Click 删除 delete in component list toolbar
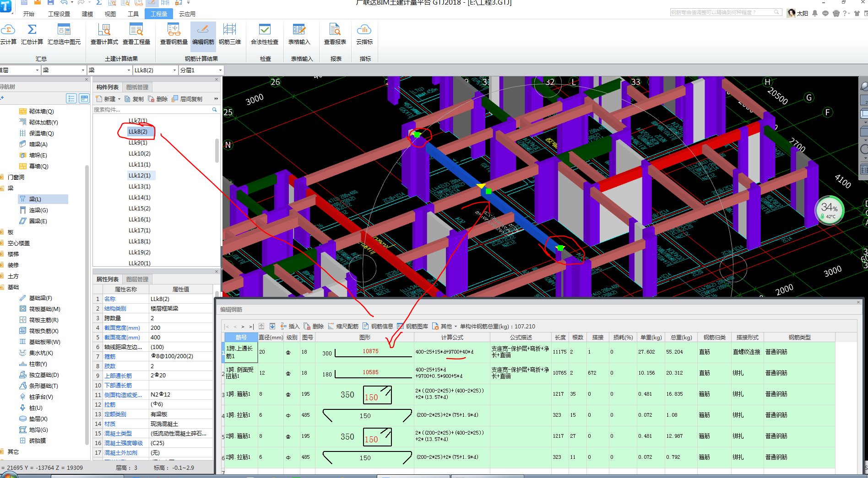868x478 pixels. [x=158, y=99]
